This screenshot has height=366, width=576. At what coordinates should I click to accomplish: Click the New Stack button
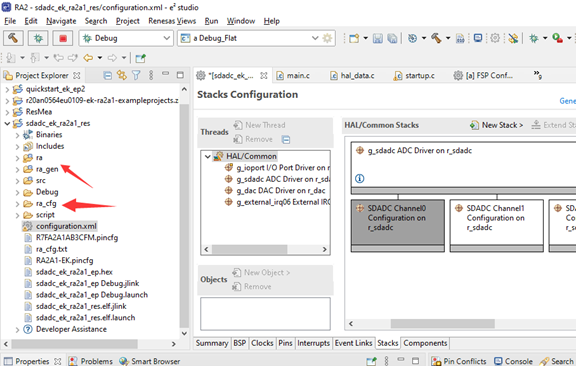pos(496,125)
